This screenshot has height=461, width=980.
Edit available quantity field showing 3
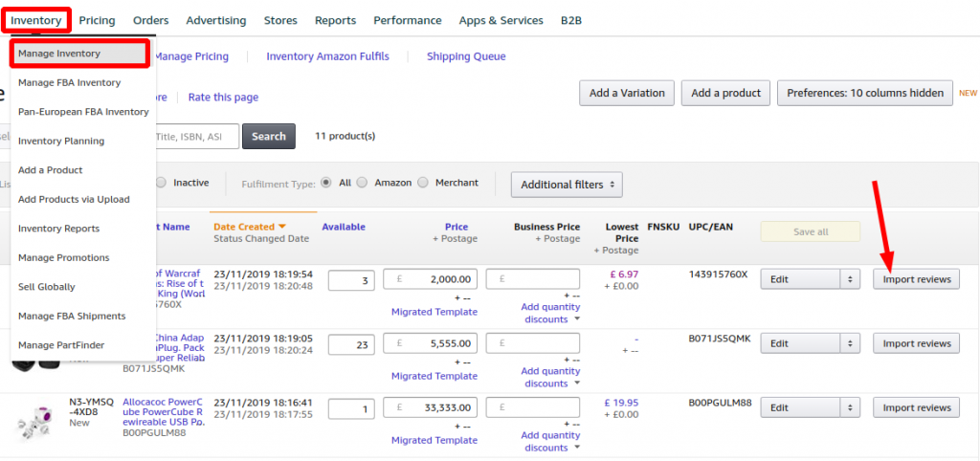point(351,280)
